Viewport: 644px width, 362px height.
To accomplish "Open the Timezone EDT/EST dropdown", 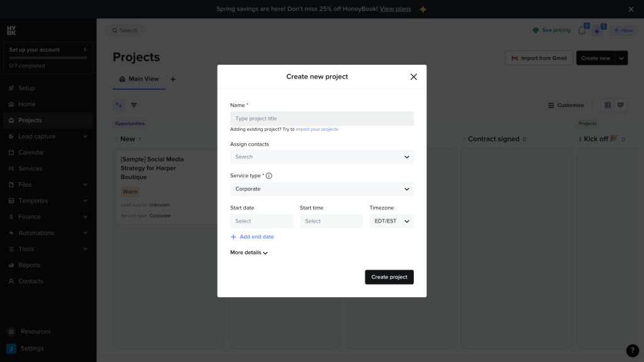I will tap(391, 221).
